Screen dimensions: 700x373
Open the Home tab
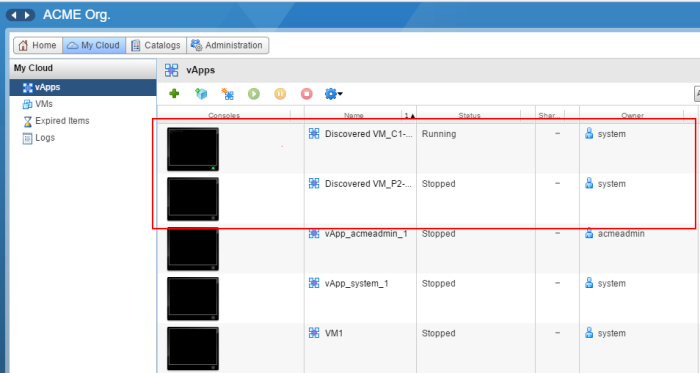point(38,45)
